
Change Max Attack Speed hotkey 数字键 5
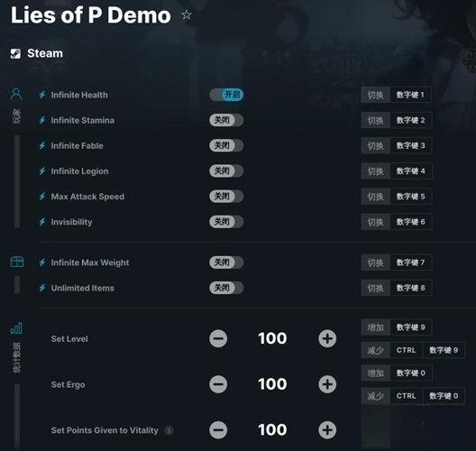411,197
